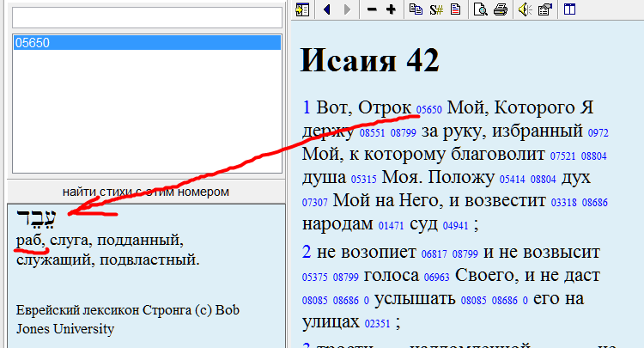Click the red-lined page memo icon
The width and height of the screenshot is (644, 348).
(x=455, y=9)
